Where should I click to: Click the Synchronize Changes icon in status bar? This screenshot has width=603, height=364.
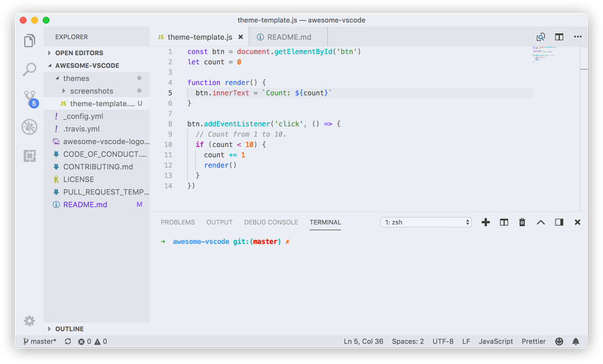(x=68, y=341)
